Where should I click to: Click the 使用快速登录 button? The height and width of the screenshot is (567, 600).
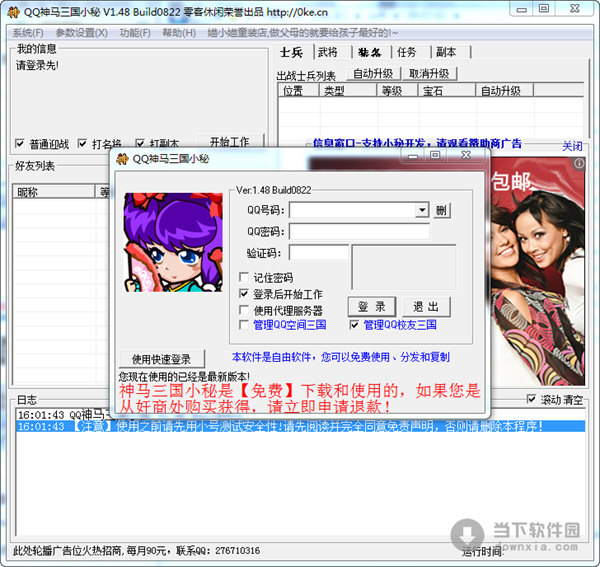tap(162, 358)
